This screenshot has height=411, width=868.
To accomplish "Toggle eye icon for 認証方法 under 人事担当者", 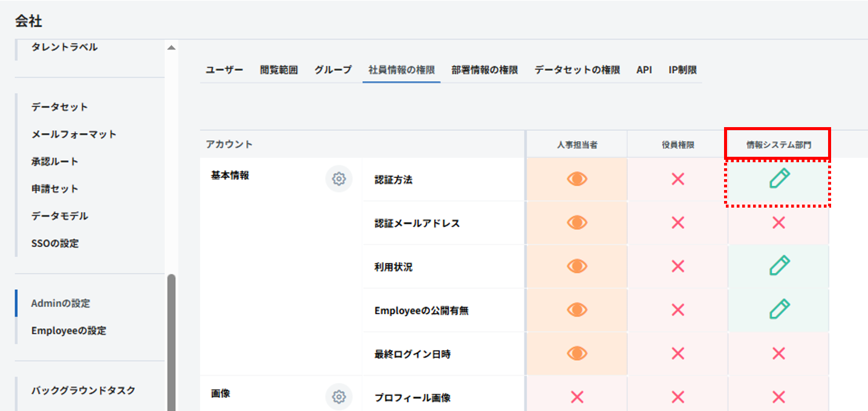I will tap(576, 179).
